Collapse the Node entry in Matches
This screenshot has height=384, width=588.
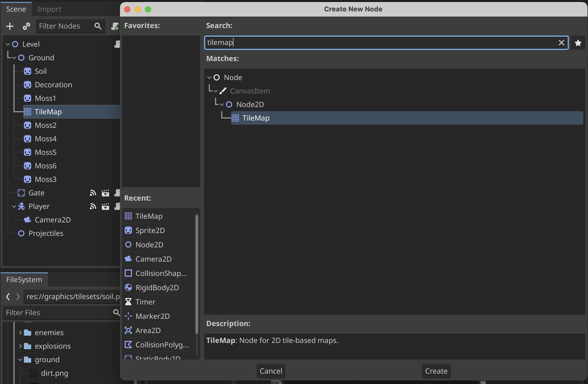209,78
